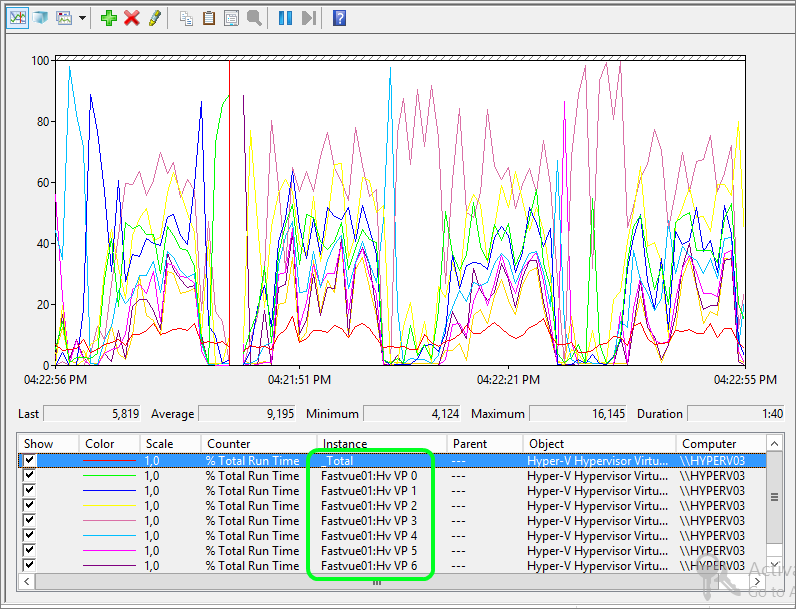The height and width of the screenshot is (609, 796).
Task: Click the Paste Counter List icon
Action: click(x=209, y=18)
